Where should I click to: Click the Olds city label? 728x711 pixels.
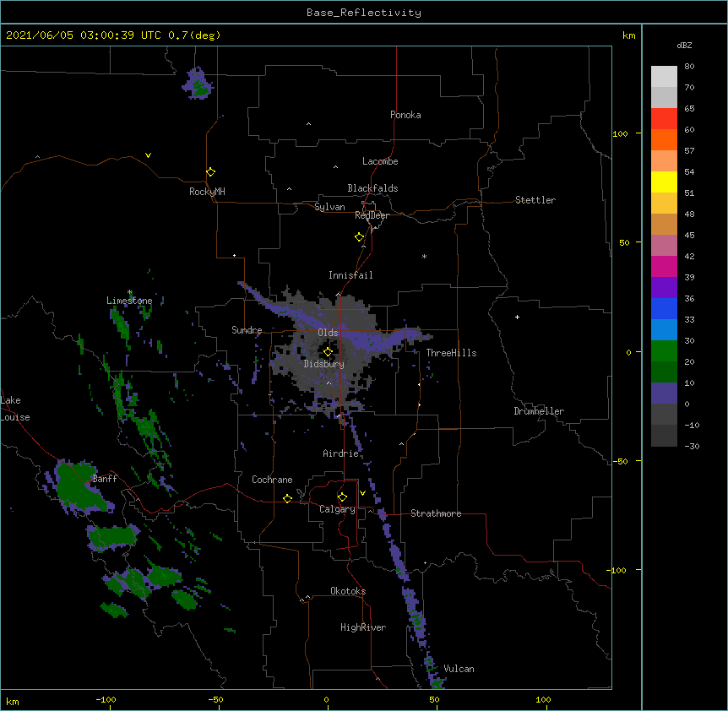coord(328,333)
